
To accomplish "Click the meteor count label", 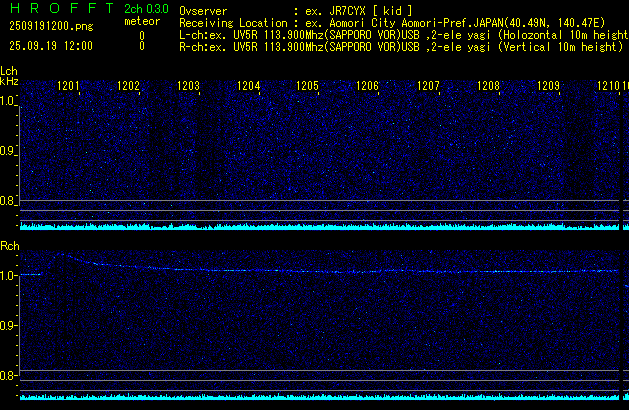I will pyautogui.click(x=141, y=20).
